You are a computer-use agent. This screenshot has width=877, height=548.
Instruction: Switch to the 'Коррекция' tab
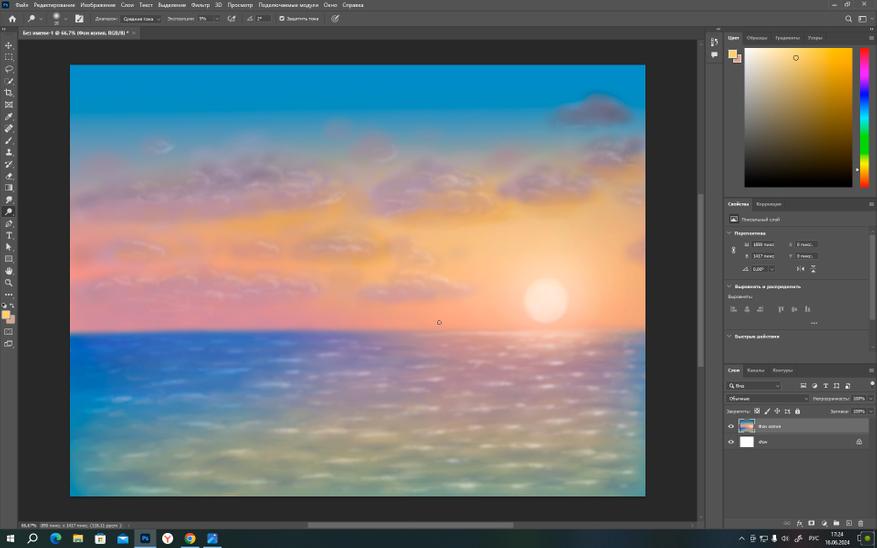pos(768,204)
